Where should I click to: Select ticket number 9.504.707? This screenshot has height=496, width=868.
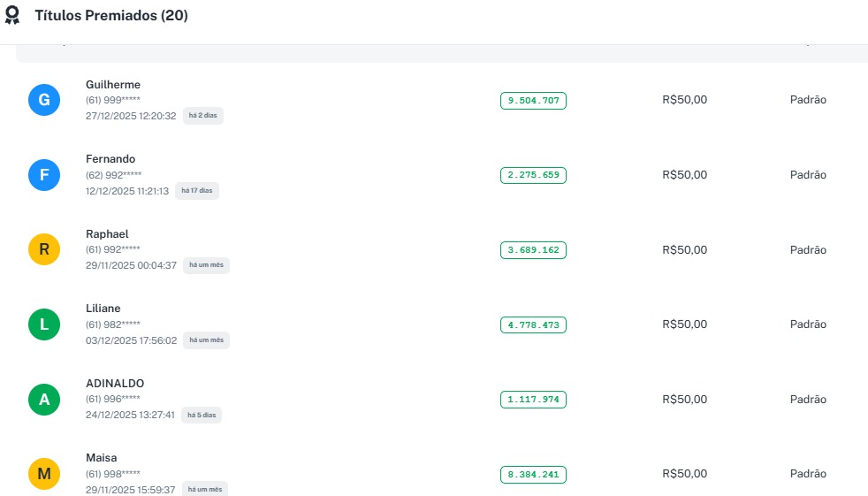533,101
